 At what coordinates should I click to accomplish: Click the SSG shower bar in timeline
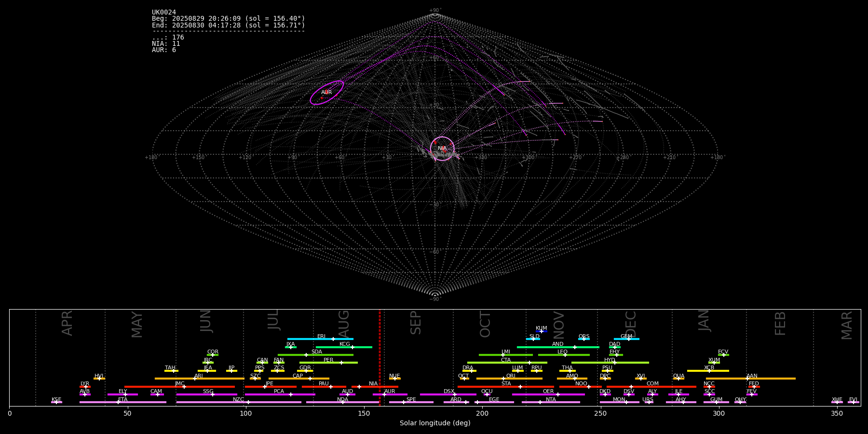[x=206, y=394]
